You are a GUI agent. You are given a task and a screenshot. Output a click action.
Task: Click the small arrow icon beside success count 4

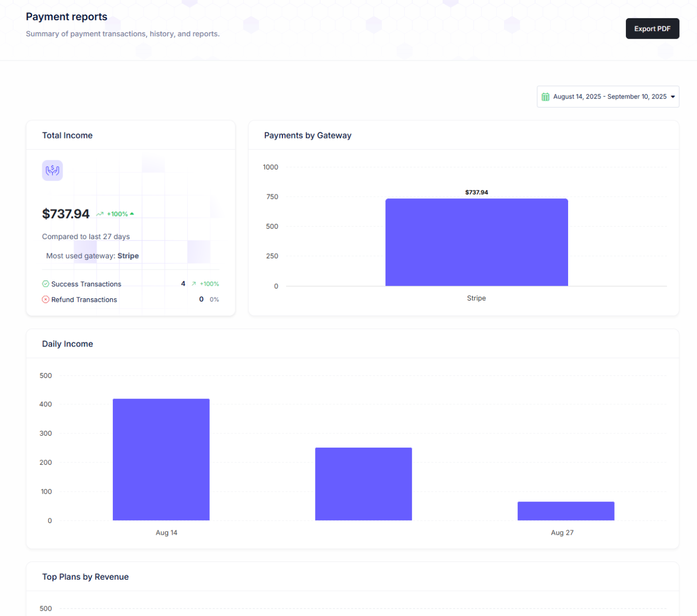[194, 284]
